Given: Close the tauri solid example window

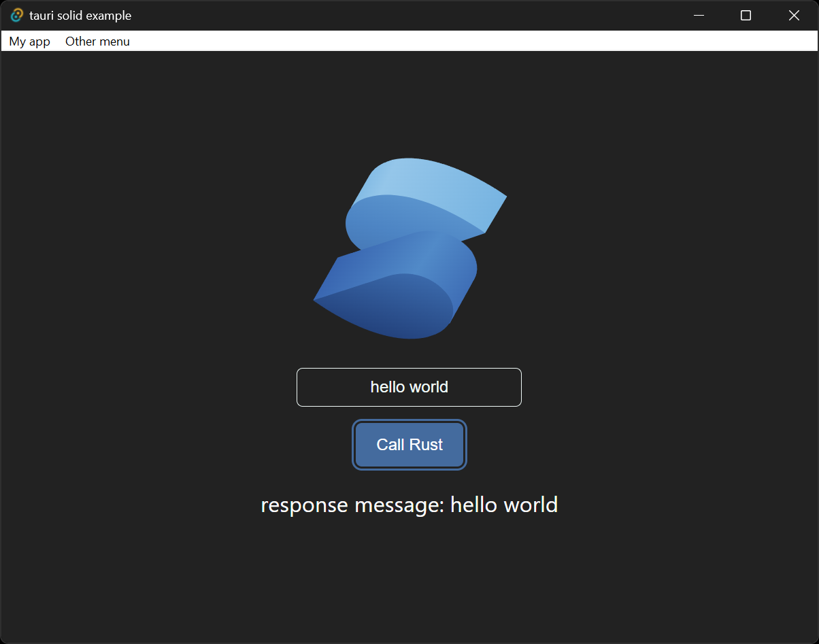Looking at the screenshot, I should point(794,15).
